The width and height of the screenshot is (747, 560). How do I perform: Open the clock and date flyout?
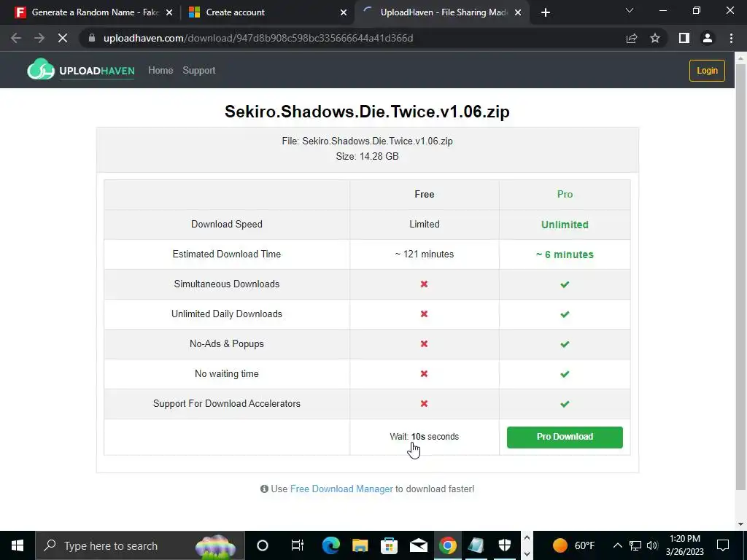point(684,545)
